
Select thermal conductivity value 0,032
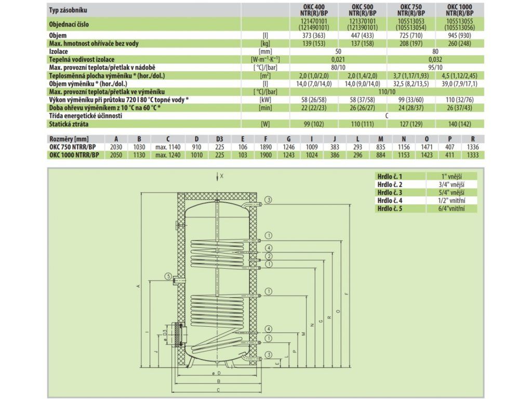click(x=435, y=59)
